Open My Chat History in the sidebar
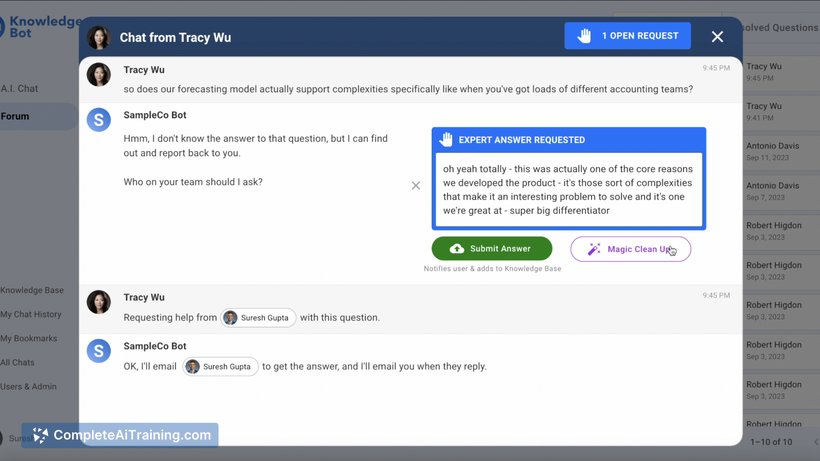 coord(31,314)
